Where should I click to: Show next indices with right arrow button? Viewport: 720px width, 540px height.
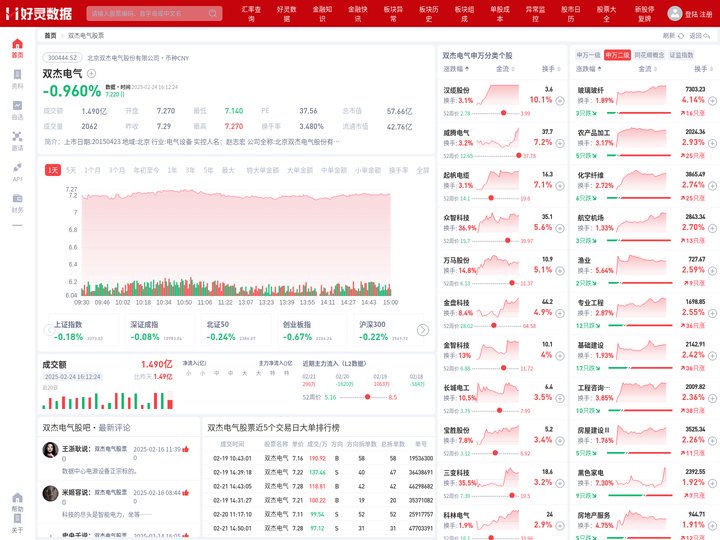[x=422, y=330]
